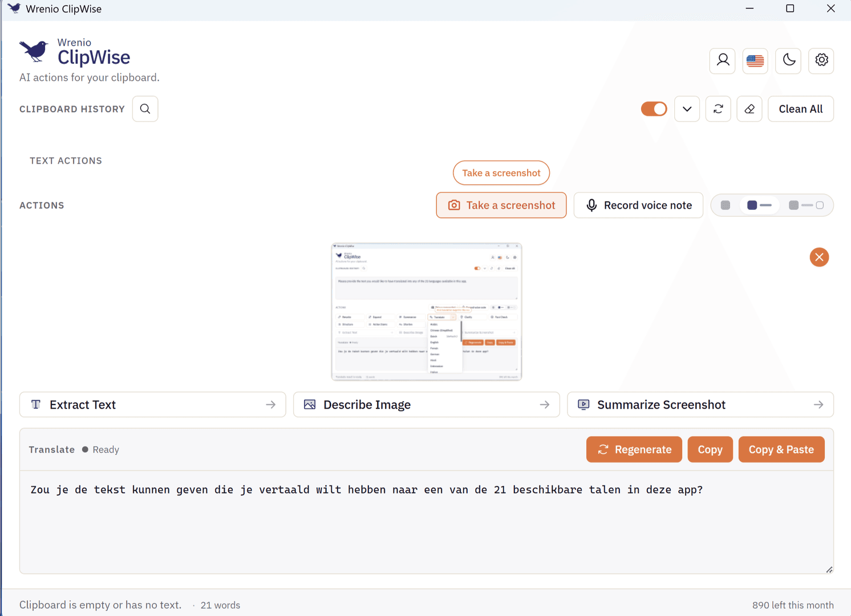Search clipboard history with magnifier icon

(x=145, y=109)
